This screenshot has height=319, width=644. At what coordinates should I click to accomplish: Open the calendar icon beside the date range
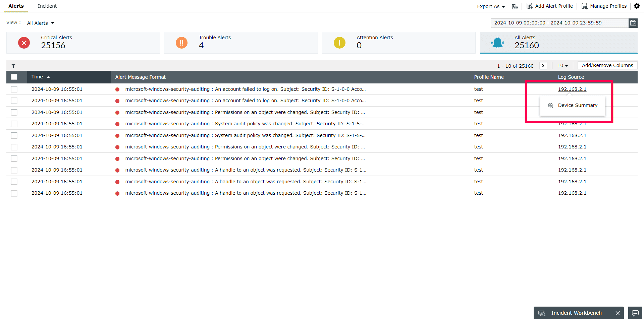[633, 23]
